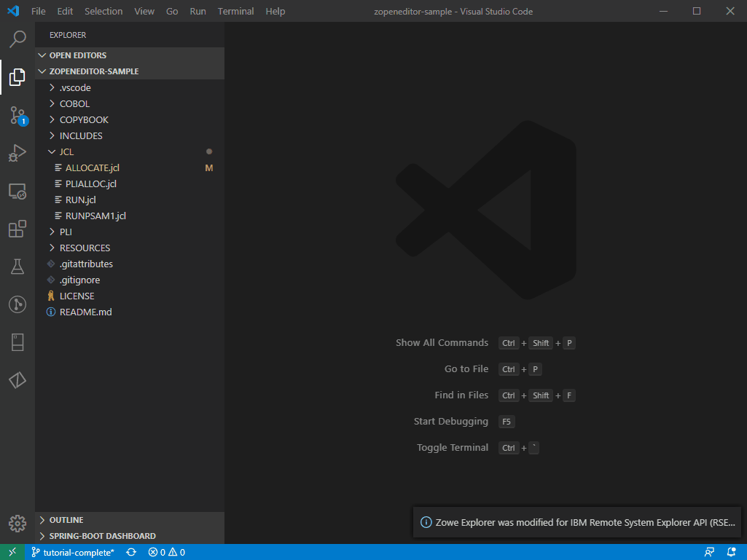Open the Run and Debug view
This screenshot has width=747, height=560.
coord(17,154)
